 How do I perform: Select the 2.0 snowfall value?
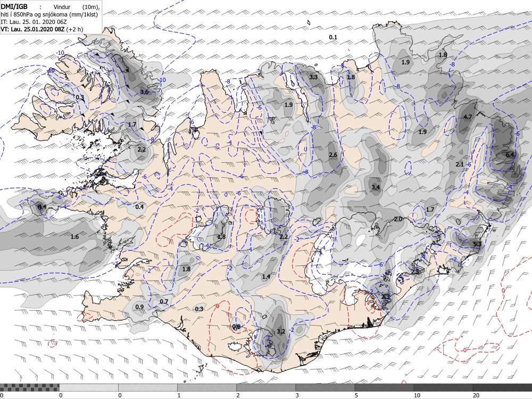398,219
